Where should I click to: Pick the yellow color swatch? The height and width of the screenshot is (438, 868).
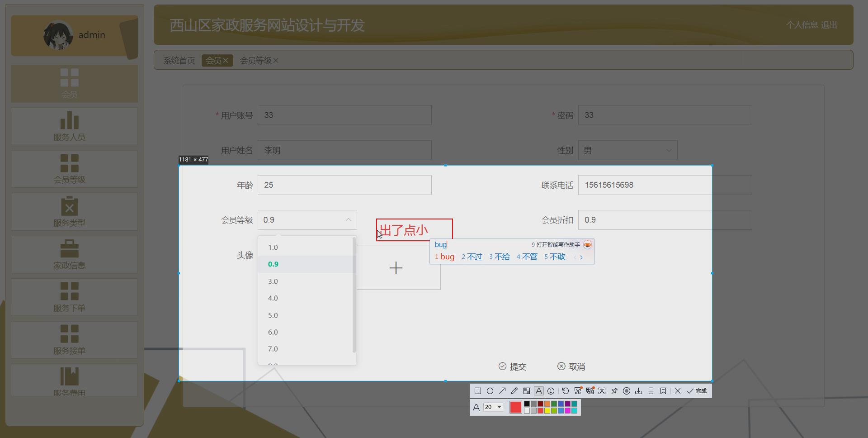click(547, 410)
